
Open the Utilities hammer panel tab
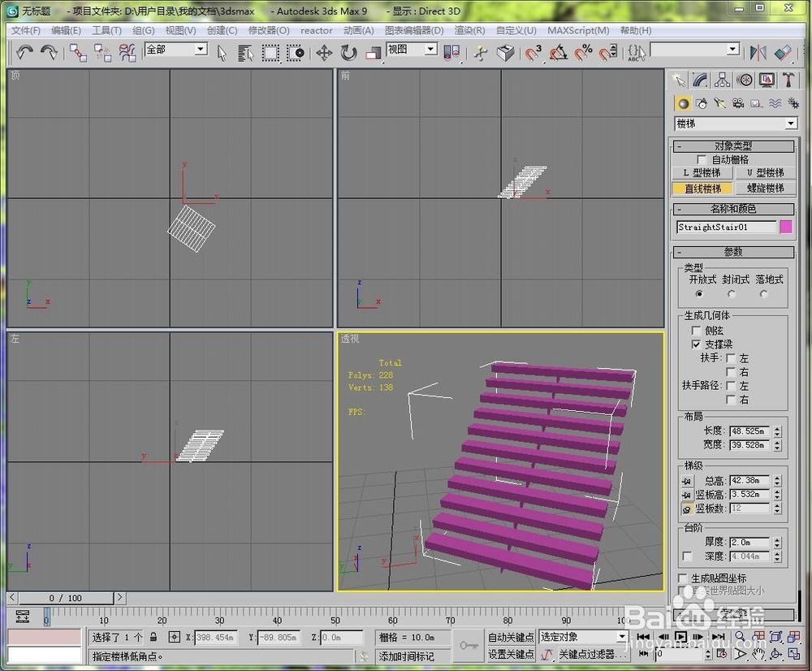[x=788, y=80]
